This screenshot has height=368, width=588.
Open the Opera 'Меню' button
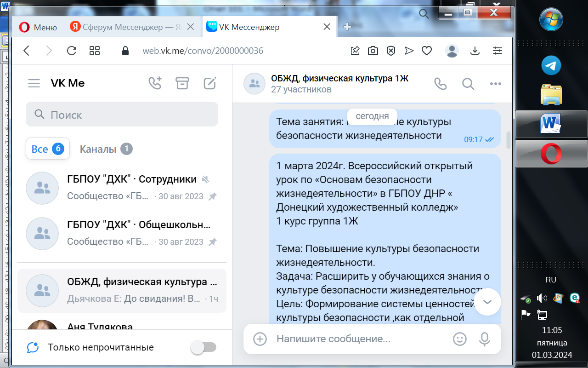(38, 27)
